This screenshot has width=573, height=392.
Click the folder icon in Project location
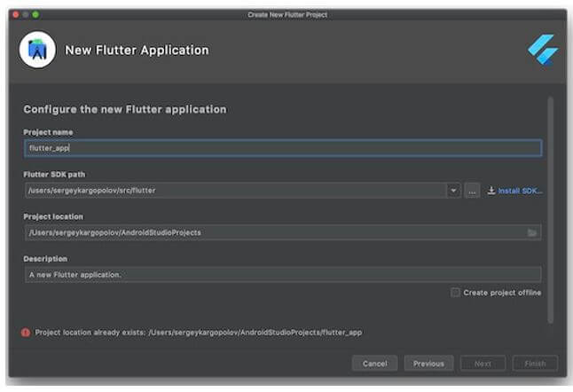click(532, 232)
